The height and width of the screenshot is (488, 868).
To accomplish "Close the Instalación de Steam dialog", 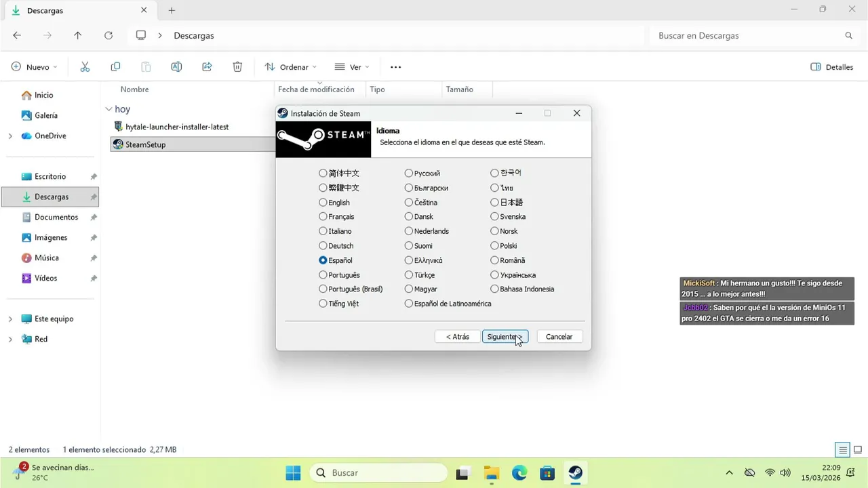I will click(576, 113).
